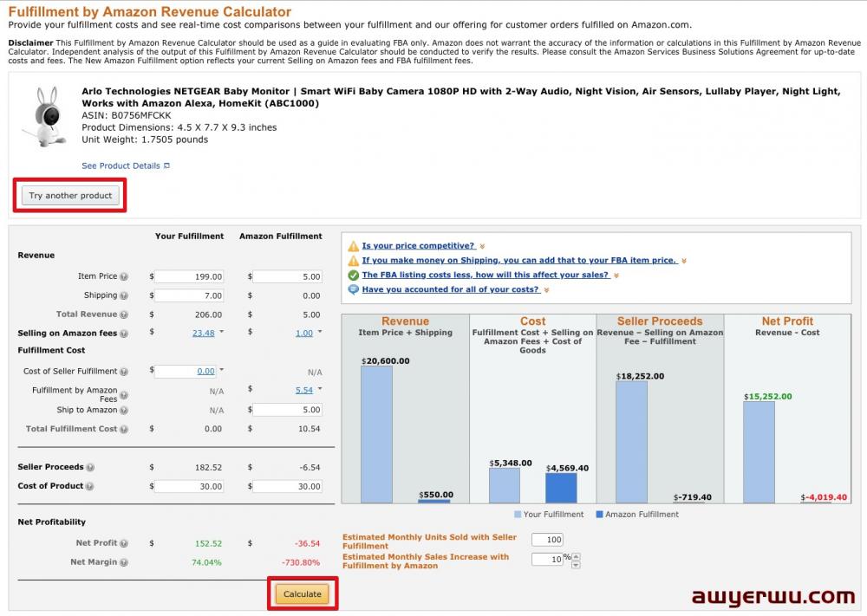Expand the 'Is your price competitive?' chevron
Viewport: 867px width, 616px height.
482,246
